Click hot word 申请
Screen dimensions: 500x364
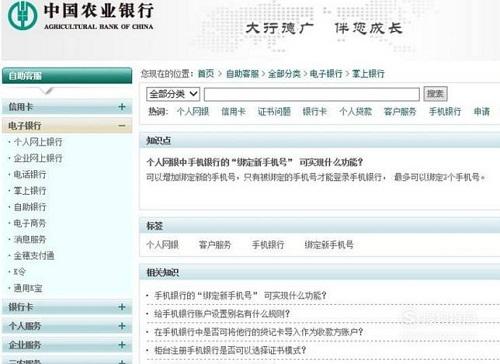click(x=482, y=111)
